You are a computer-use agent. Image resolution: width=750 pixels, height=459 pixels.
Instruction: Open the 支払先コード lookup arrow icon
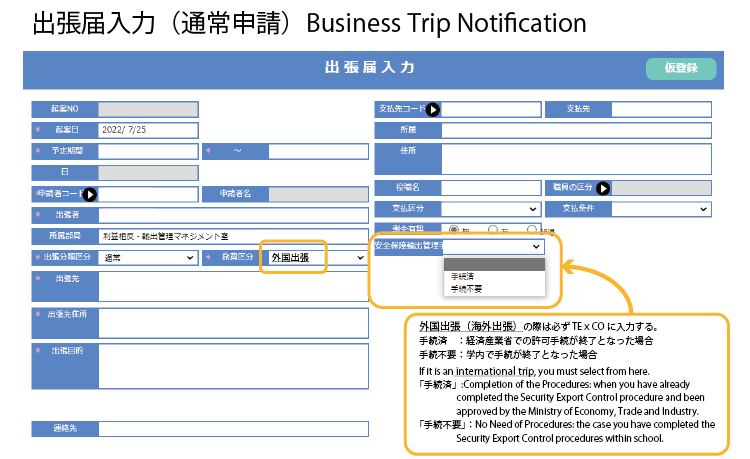pyautogui.click(x=432, y=109)
